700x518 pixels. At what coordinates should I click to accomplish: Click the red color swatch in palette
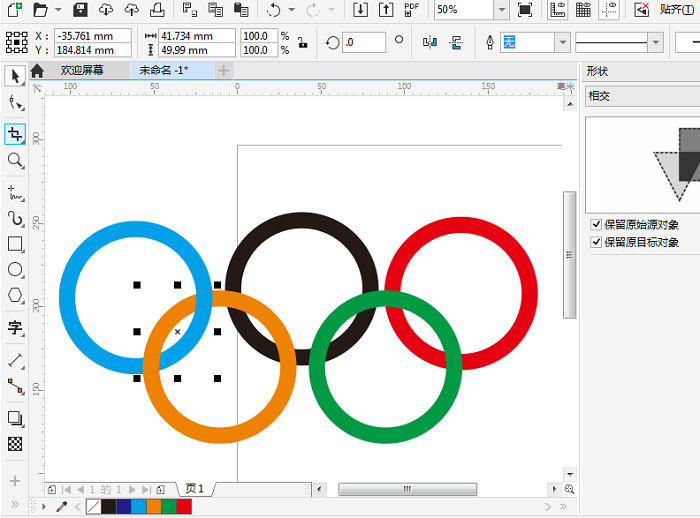click(x=184, y=507)
